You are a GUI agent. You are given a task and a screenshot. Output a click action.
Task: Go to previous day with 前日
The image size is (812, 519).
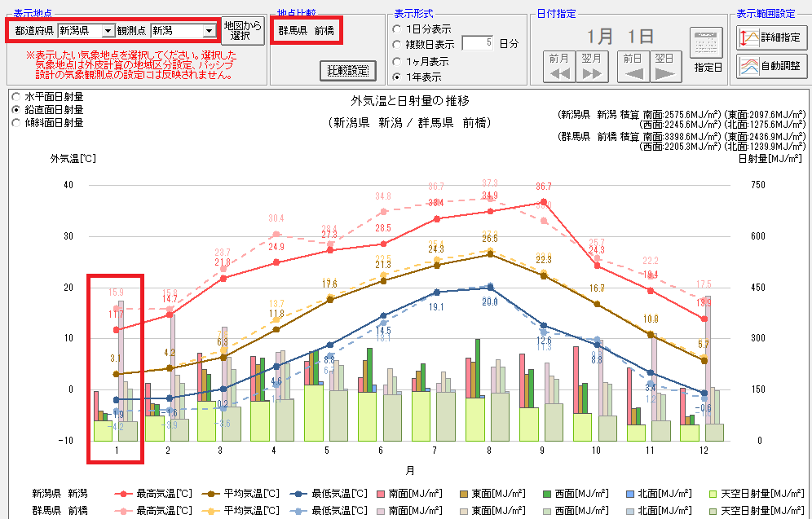tap(633, 66)
